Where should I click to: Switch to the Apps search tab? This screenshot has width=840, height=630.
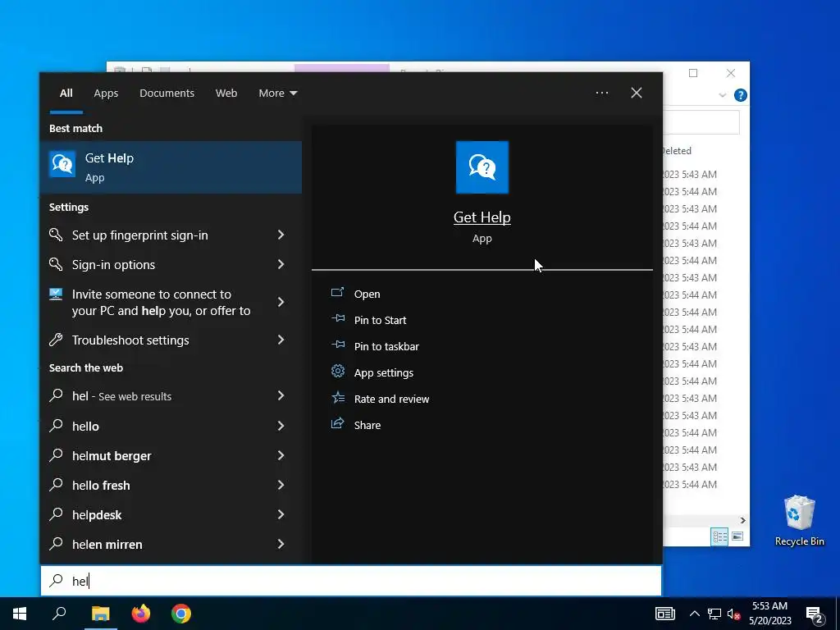[x=106, y=94]
